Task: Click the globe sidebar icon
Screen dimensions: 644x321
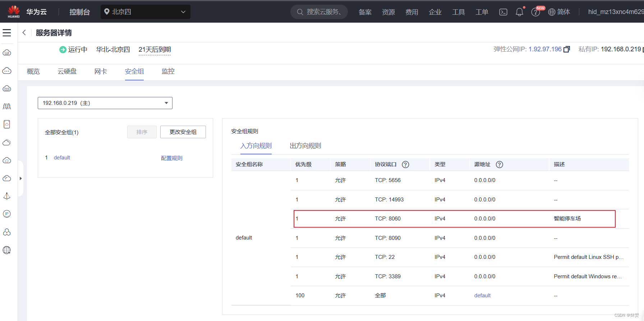Action: (x=7, y=250)
